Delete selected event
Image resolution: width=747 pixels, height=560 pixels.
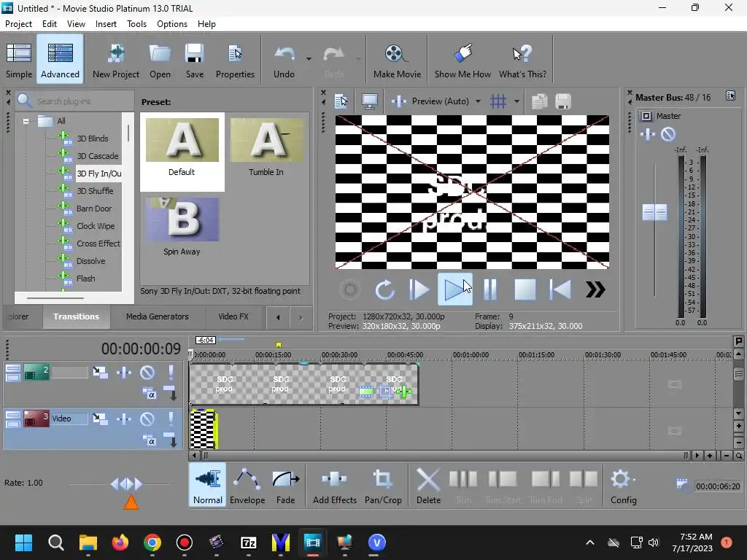click(x=428, y=485)
